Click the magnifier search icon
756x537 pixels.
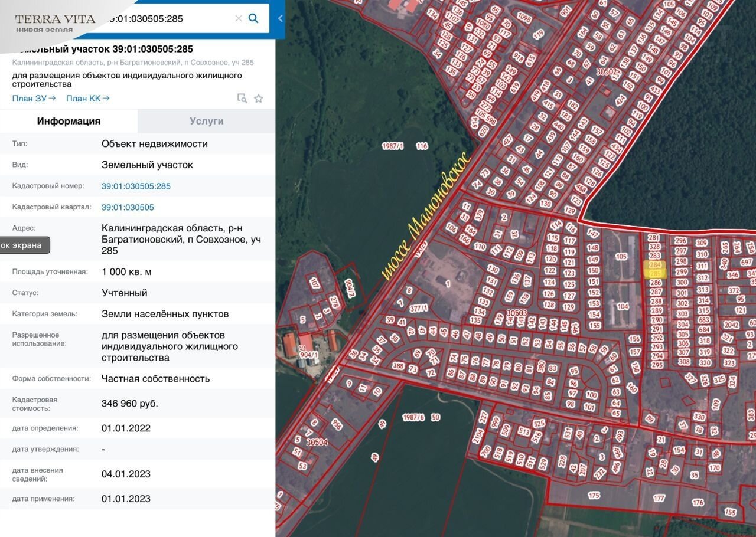click(253, 18)
